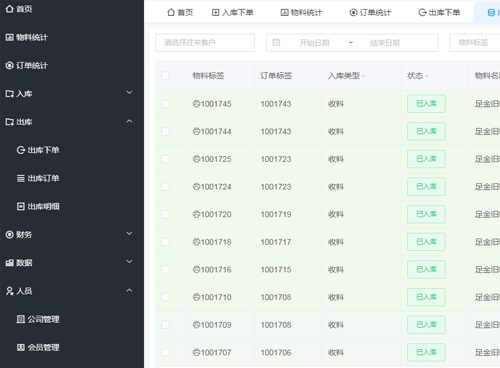Expand the 数据 sidebar menu chevron
500x368 pixels.
pyautogui.click(x=129, y=261)
